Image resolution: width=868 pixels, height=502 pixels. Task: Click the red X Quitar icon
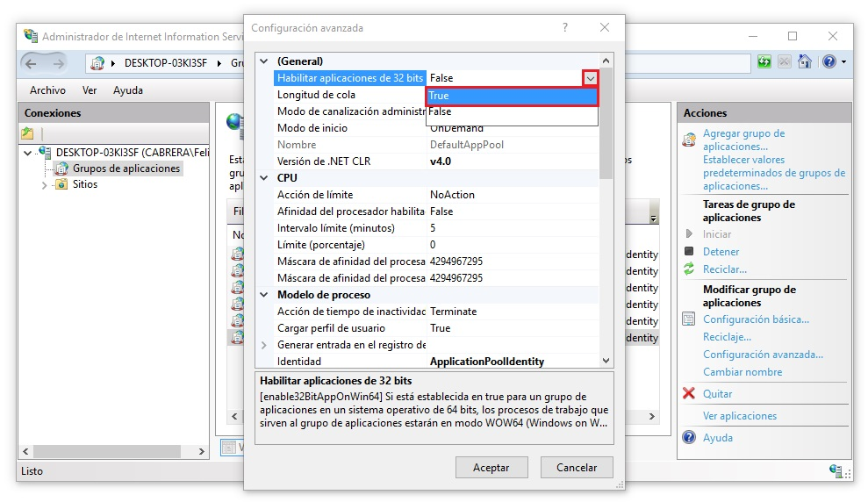tap(689, 393)
